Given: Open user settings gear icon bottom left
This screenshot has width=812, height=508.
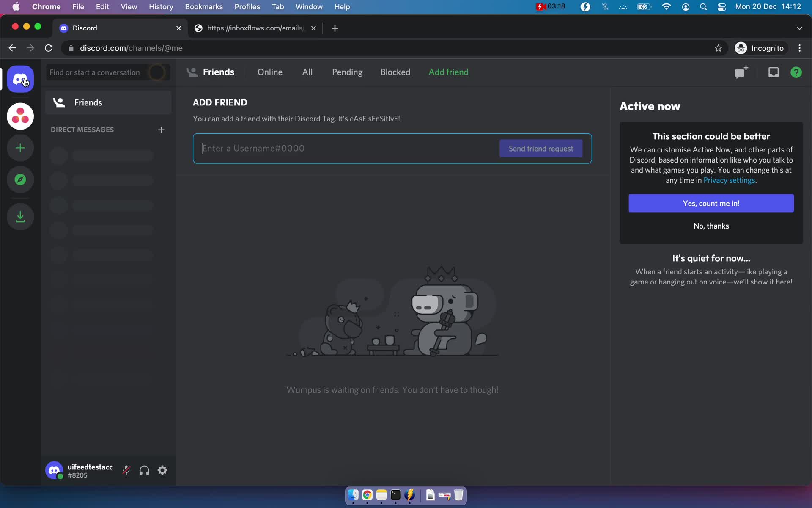Looking at the screenshot, I should point(163,471).
